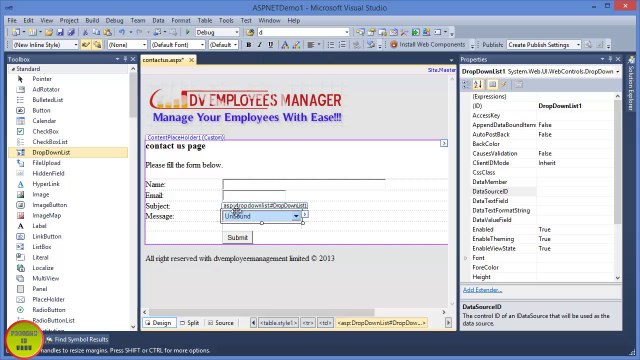This screenshot has width=640, height=360.
Task: Toggle Underline formatting button
Action: (271, 45)
